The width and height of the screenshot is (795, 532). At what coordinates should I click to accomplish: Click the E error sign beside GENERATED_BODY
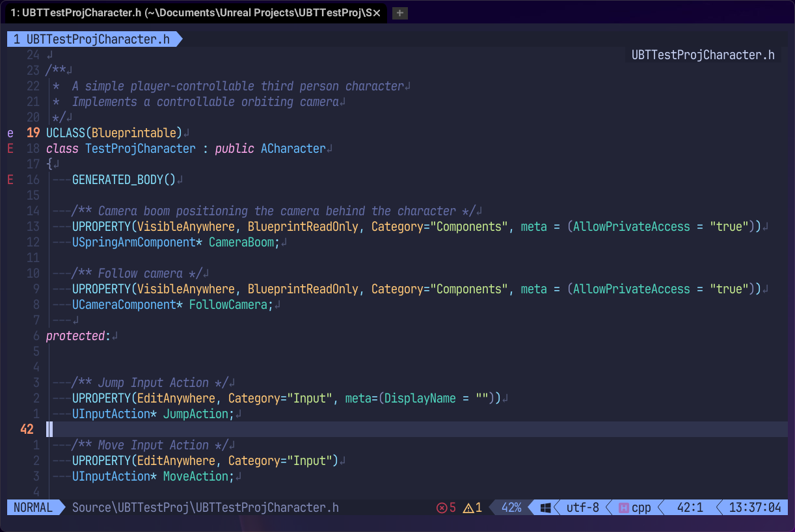(x=10, y=180)
